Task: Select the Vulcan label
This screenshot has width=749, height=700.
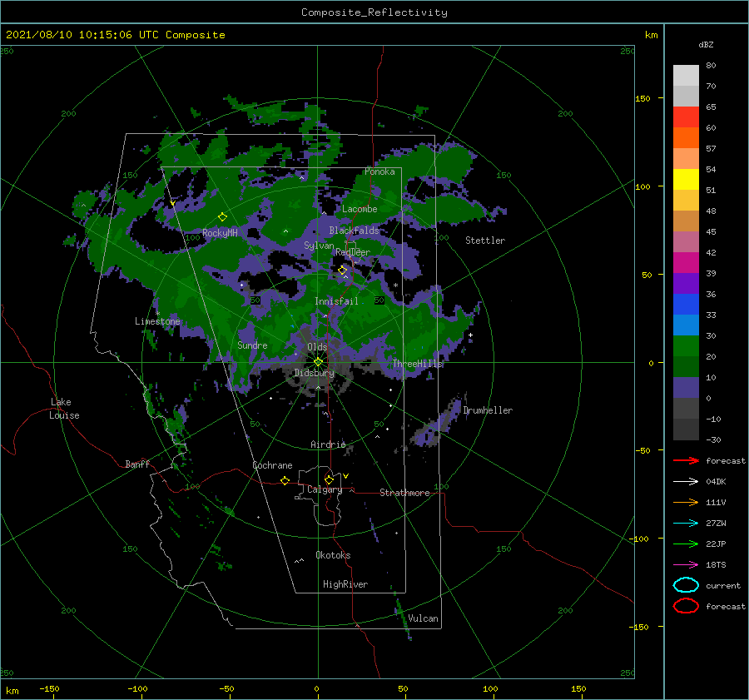Action: [x=423, y=618]
